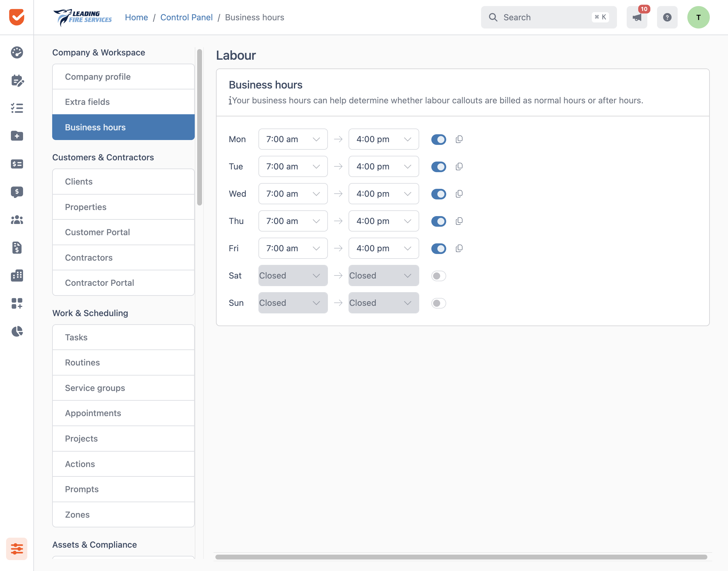Open the dollar invoice document icon

[17, 248]
